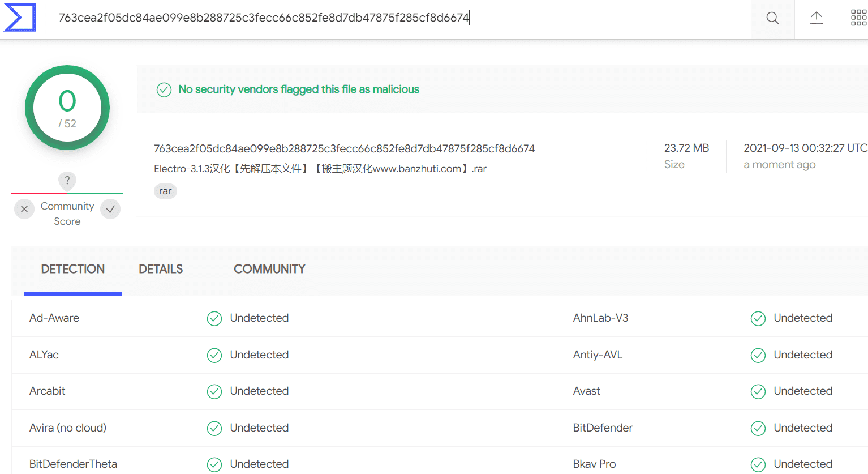Click the Electro-3.1.3 rar file name
This screenshot has width=868, height=474.
[320, 169]
